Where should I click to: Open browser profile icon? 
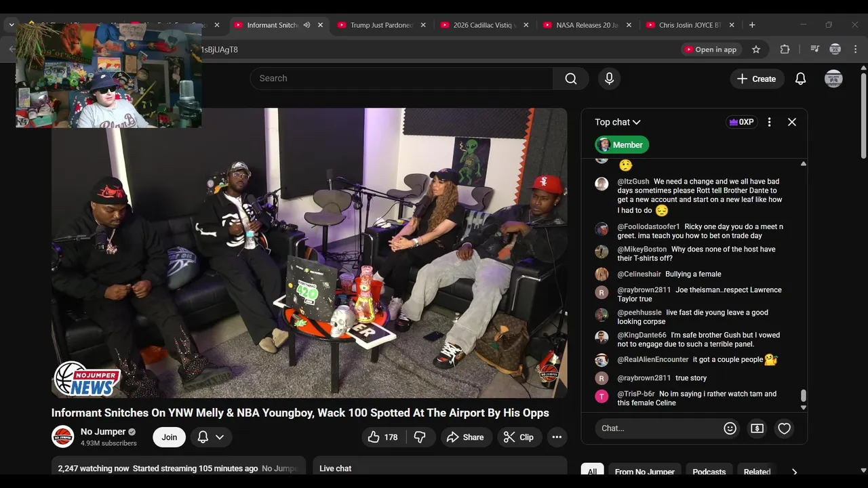(x=835, y=49)
